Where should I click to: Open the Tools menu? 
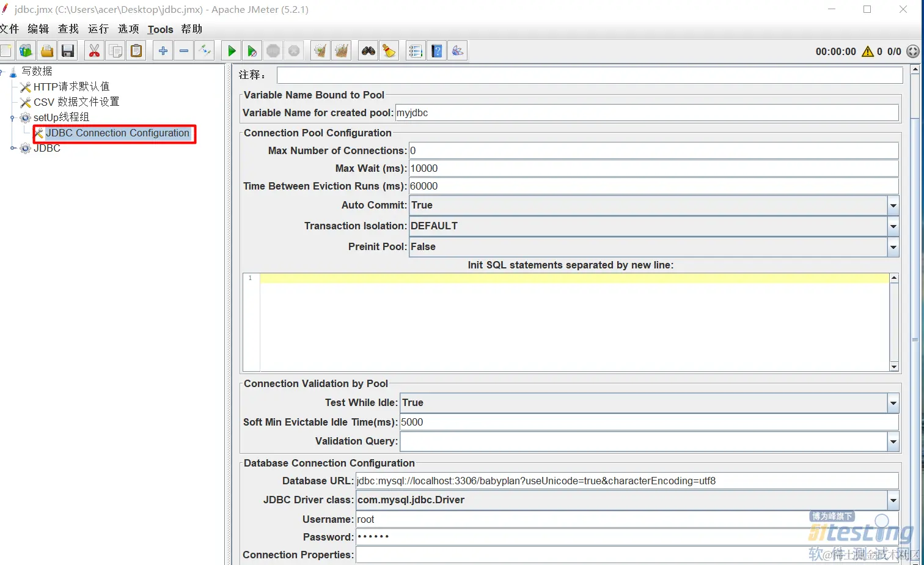pos(161,29)
